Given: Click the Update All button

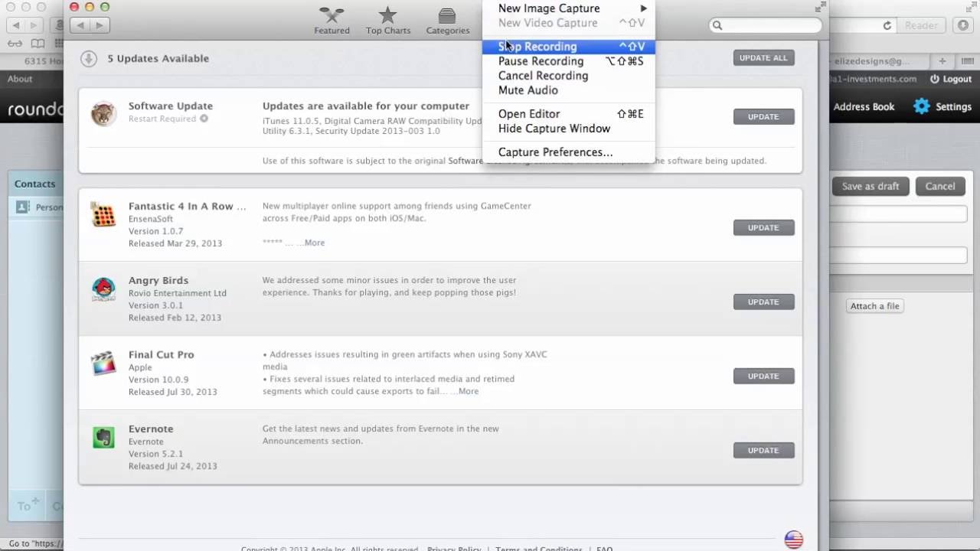Looking at the screenshot, I should pyautogui.click(x=763, y=58).
